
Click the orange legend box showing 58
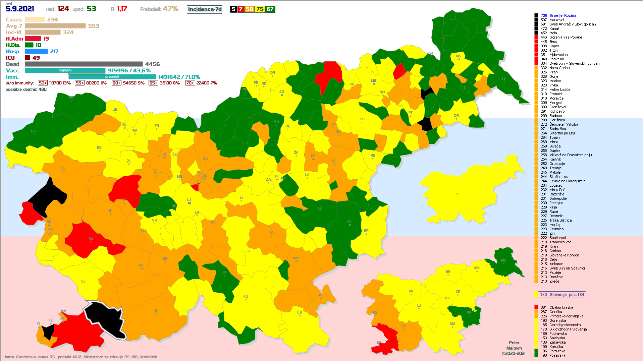[x=249, y=9]
